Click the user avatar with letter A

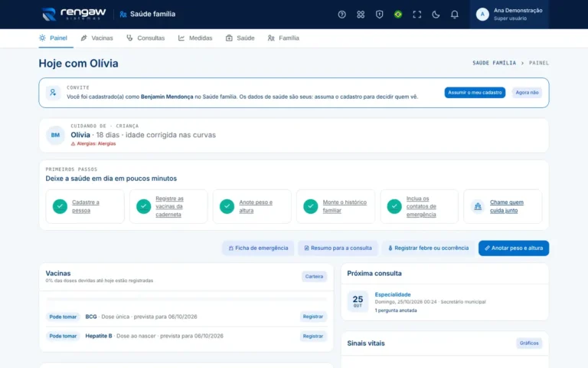482,15
